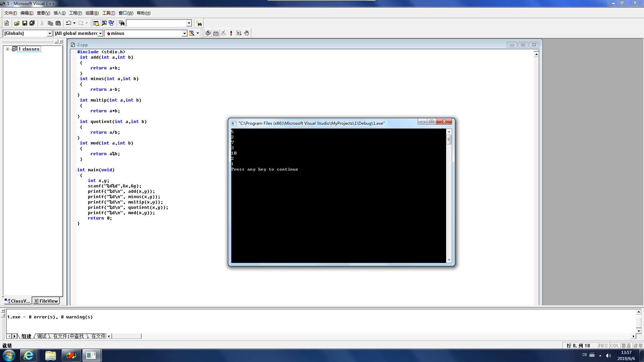The image size is (644, 362).
Task: Click the Build icon in build toolbar
Action: point(216,33)
